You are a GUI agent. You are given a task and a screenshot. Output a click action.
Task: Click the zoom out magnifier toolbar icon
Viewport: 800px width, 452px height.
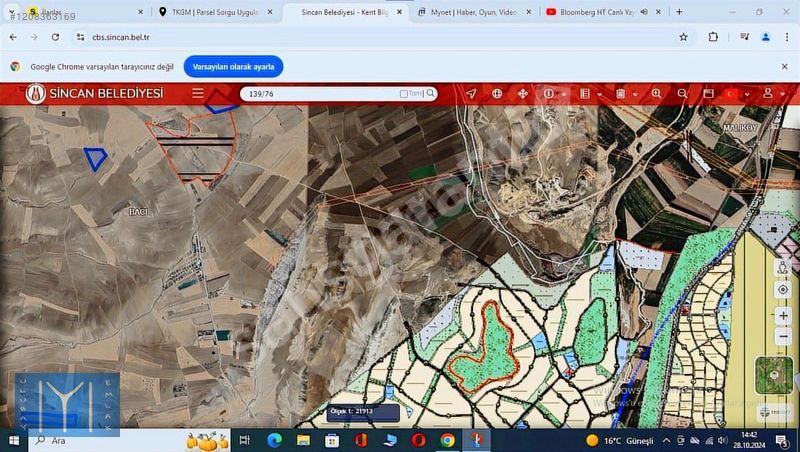coord(683,94)
